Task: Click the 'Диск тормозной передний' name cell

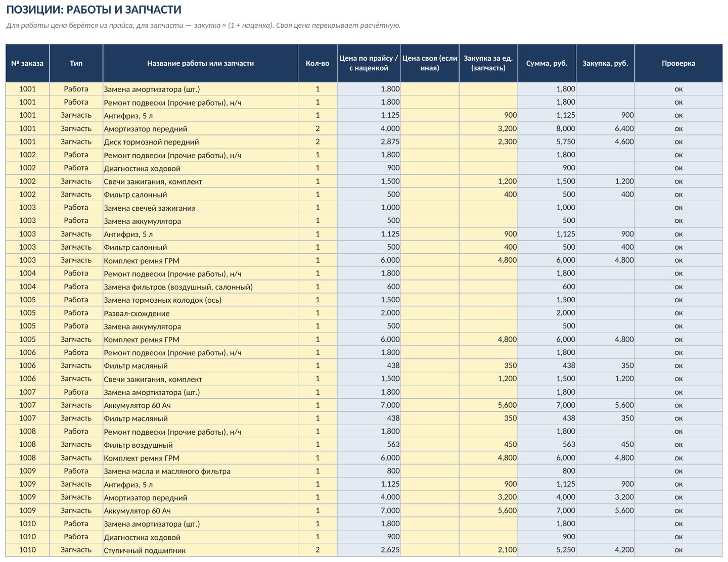Action: [200, 142]
